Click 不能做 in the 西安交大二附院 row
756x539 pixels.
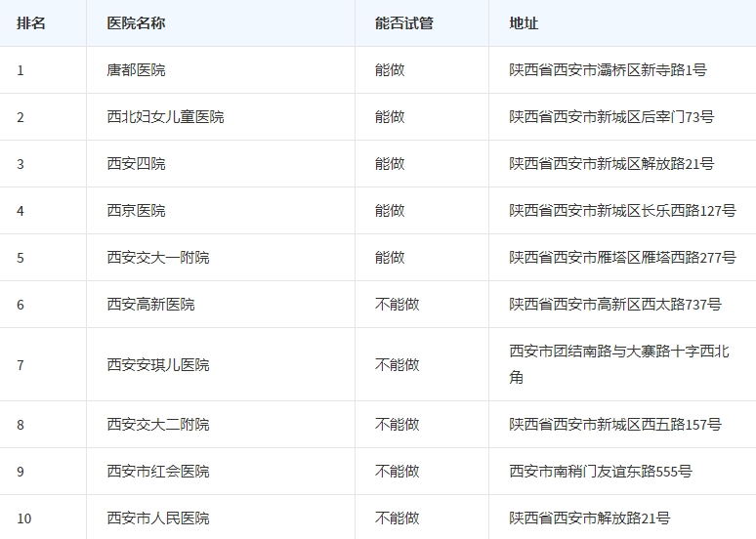point(398,424)
